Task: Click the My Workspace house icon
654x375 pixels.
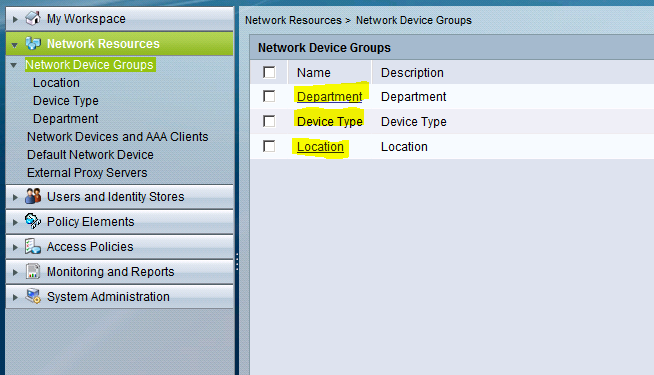Action: tap(33, 18)
